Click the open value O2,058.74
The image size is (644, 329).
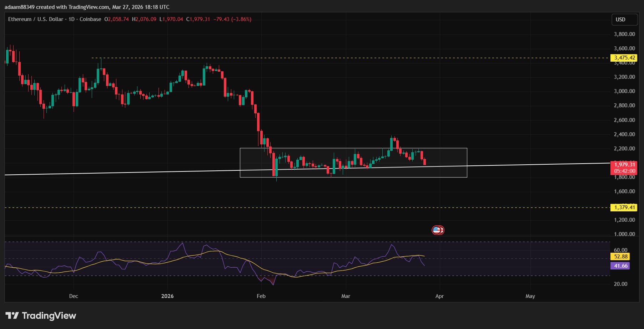117,19
